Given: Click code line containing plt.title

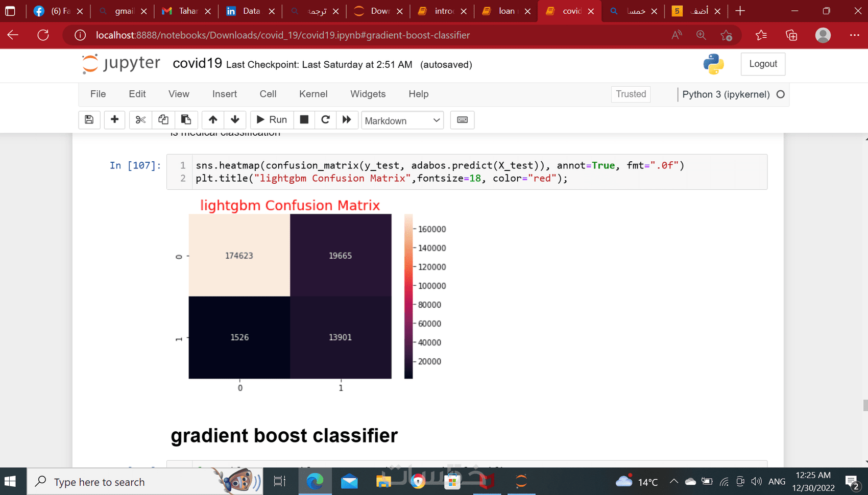Looking at the screenshot, I should (381, 178).
